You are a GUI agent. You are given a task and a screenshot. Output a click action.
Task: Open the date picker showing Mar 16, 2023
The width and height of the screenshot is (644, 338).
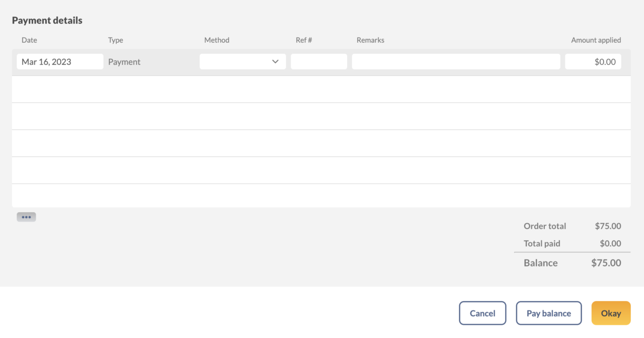click(60, 61)
